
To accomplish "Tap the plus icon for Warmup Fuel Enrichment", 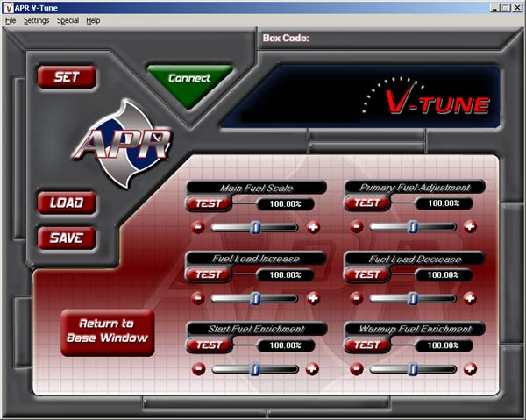I will pyautogui.click(x=470, y=369).
